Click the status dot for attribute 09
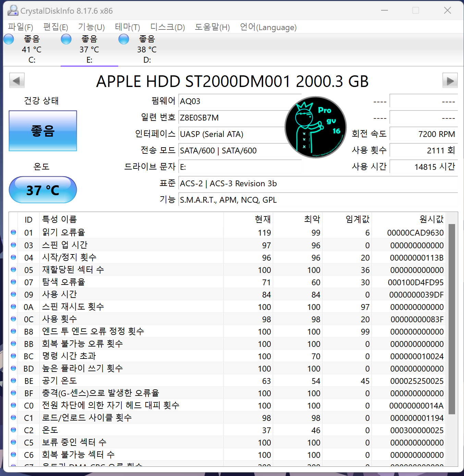Viewport: 464px width, 476px height. 13,294
